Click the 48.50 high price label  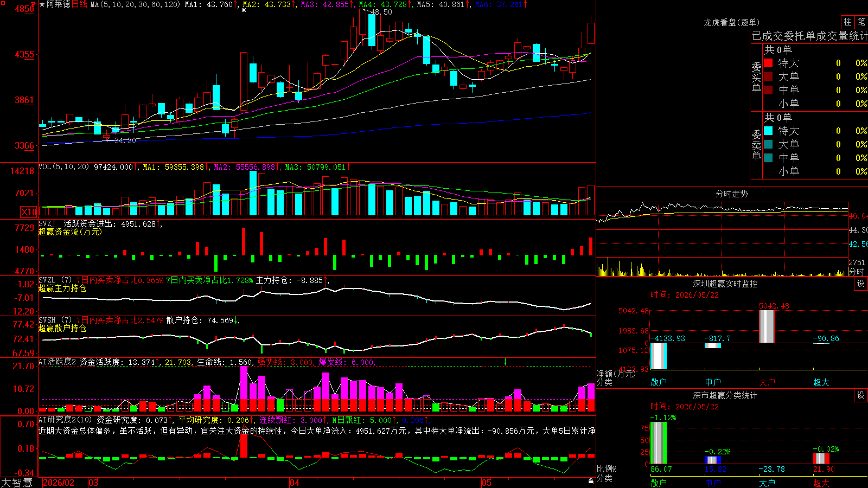[381, 12]
